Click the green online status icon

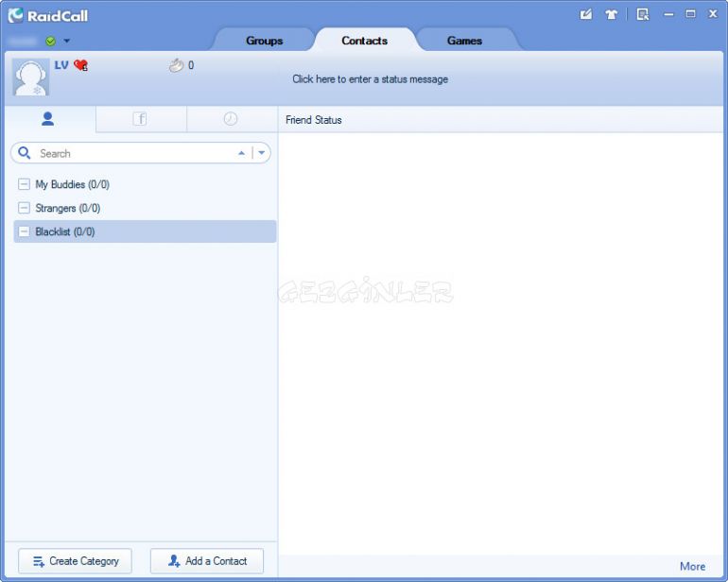tap(50, 41)
